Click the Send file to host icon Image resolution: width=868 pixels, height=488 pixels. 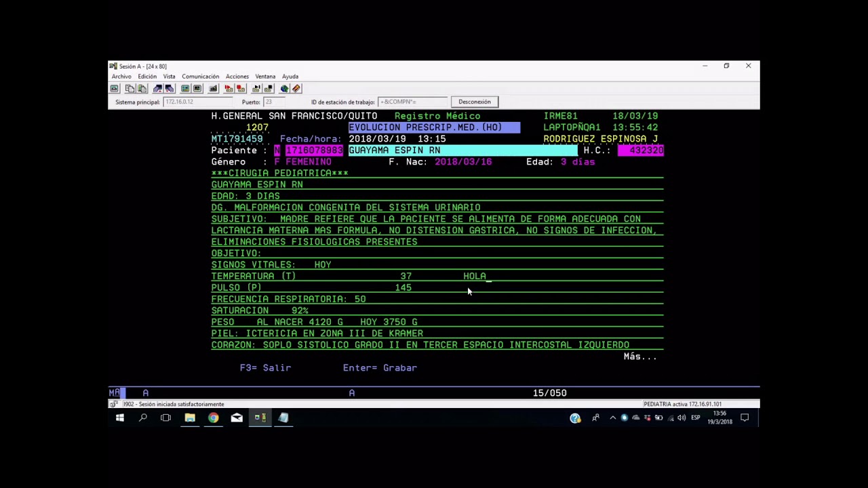[157, 89]
